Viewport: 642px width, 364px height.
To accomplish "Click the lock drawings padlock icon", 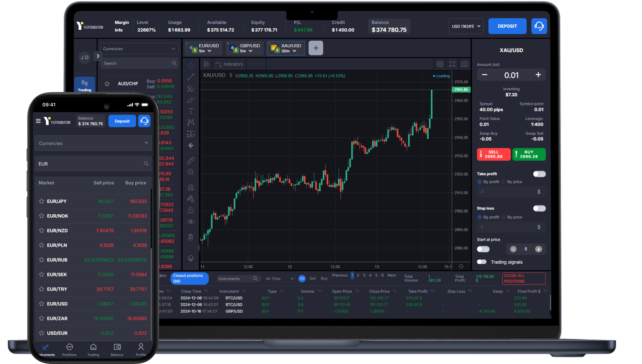I will click(x=191, y=210).
